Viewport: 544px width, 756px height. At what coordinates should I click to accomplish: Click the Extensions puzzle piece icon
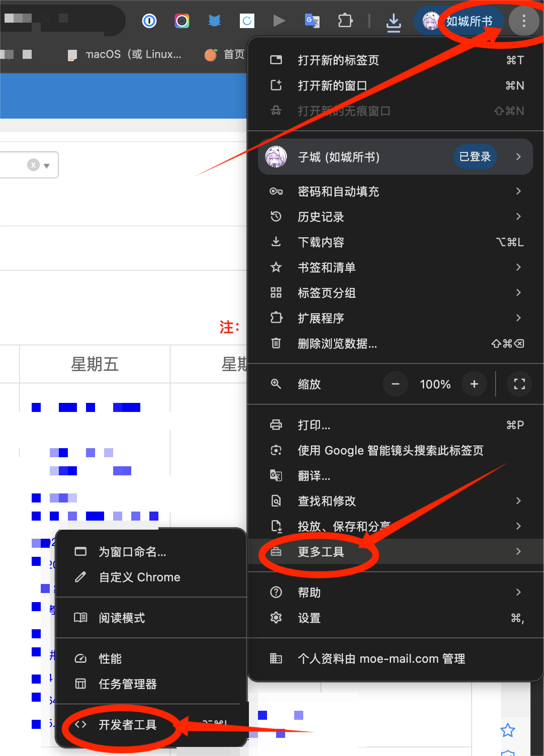[x=345, y=21]
